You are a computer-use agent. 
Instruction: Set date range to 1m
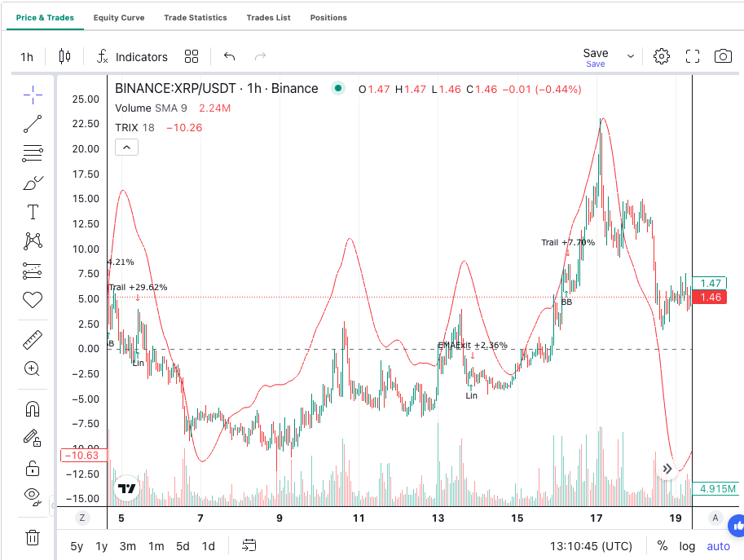point(156,546)
